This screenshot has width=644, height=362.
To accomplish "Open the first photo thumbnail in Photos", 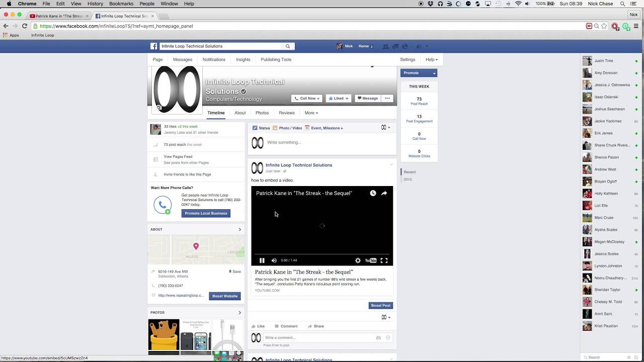I will pyautogui.click(x=164, y=334).
